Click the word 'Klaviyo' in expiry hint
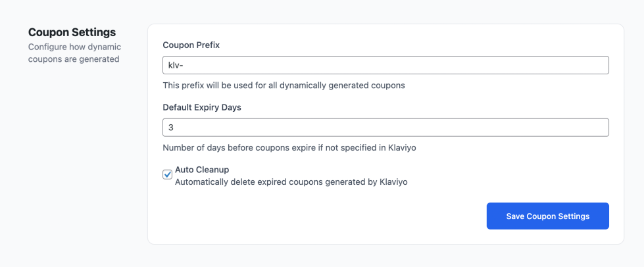Image resolution: width=644 pixels, height=267 pixels. 399,148
